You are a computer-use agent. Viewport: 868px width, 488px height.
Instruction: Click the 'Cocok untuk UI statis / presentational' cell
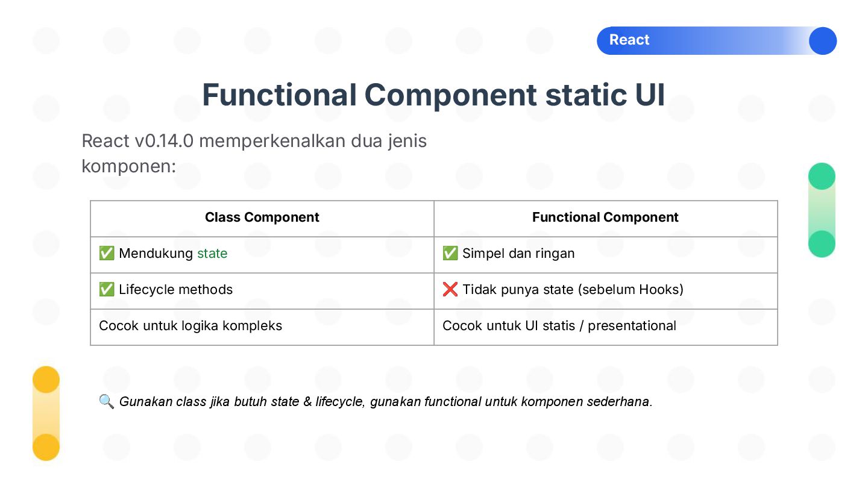pos(606,327)
